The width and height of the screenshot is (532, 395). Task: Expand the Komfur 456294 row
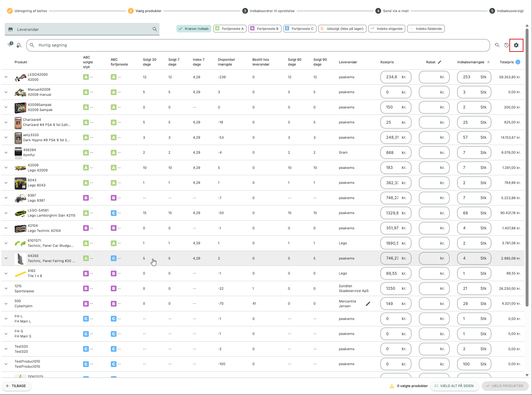point(6,153)
